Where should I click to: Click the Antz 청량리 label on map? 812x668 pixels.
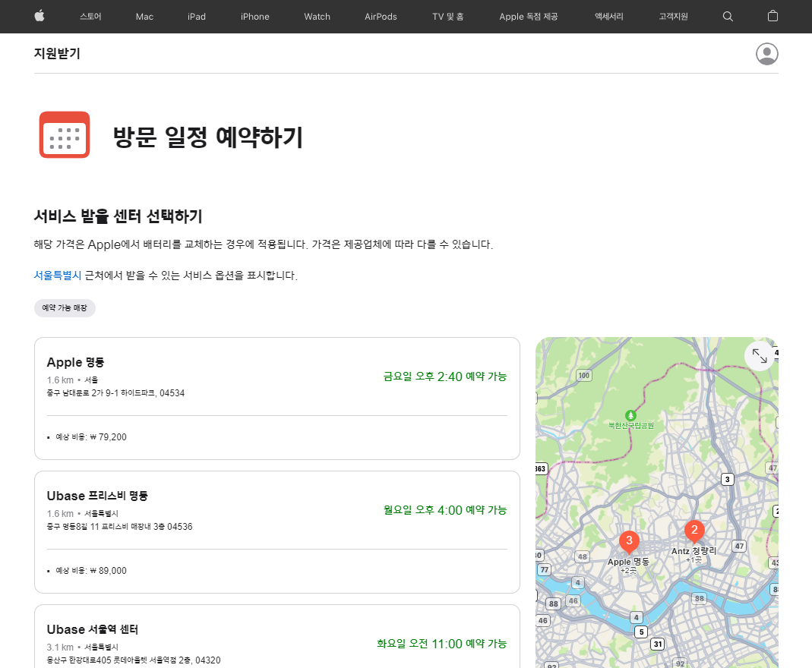pyautogui.click(x=694, y=551)
